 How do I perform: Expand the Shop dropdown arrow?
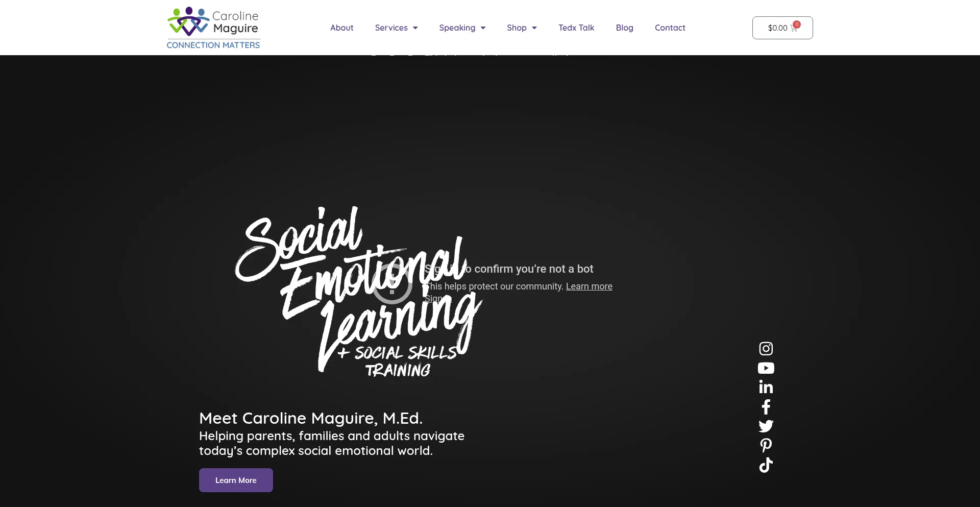pos(534,28)
